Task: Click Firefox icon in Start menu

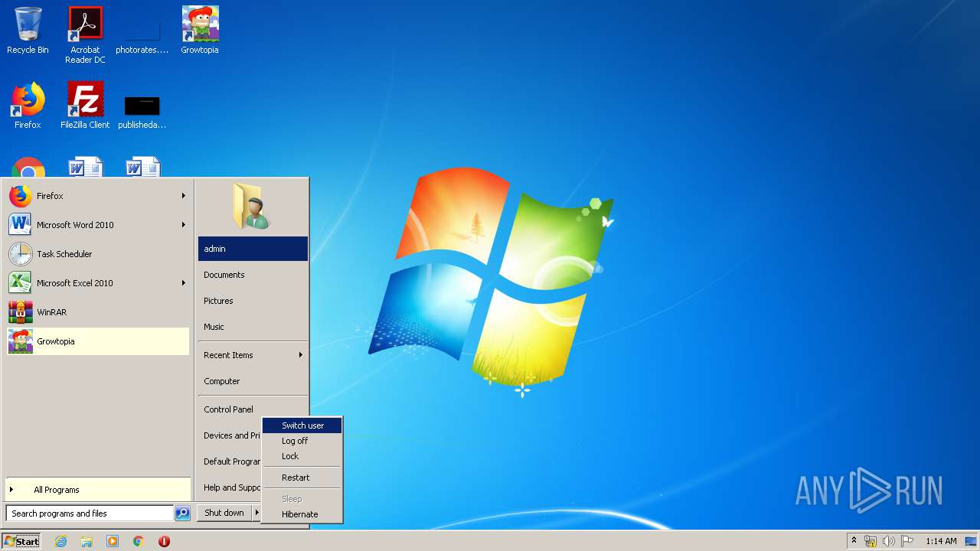Action: [x=21, y=196]
